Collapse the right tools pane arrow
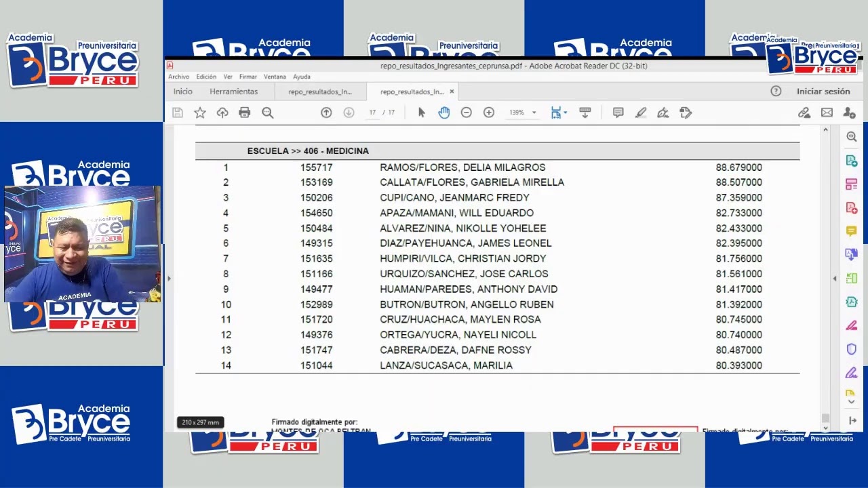 835,279
